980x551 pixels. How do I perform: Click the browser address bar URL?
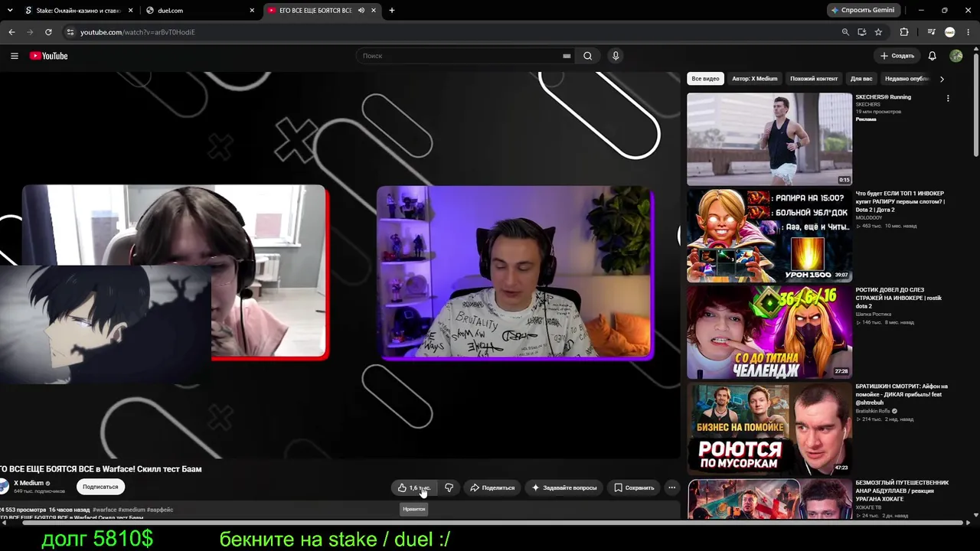138,32
